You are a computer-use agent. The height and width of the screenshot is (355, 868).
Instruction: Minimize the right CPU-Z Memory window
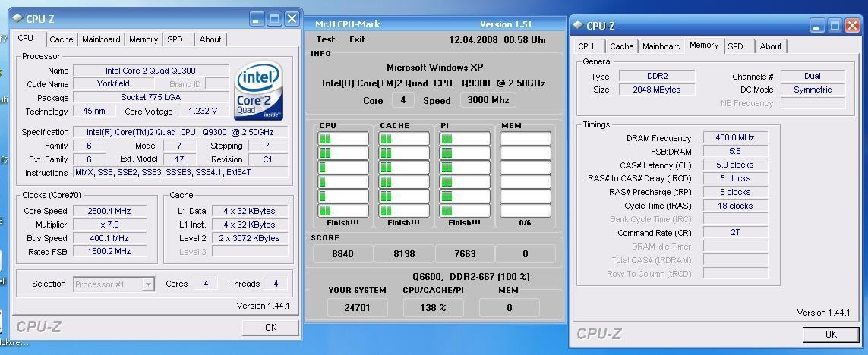point(817,26)
